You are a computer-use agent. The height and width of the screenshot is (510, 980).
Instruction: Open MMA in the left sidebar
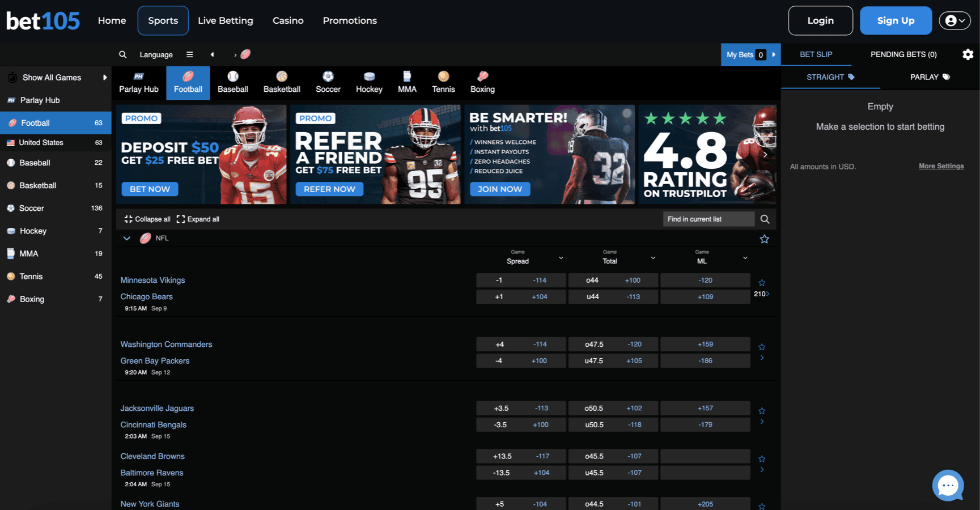pos(56,253)
